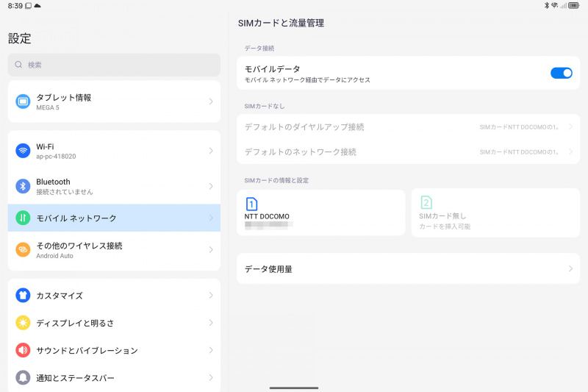
Task: Tap the Android Auto subtitle
Action: pyautogui.click(x=54, y=256)
